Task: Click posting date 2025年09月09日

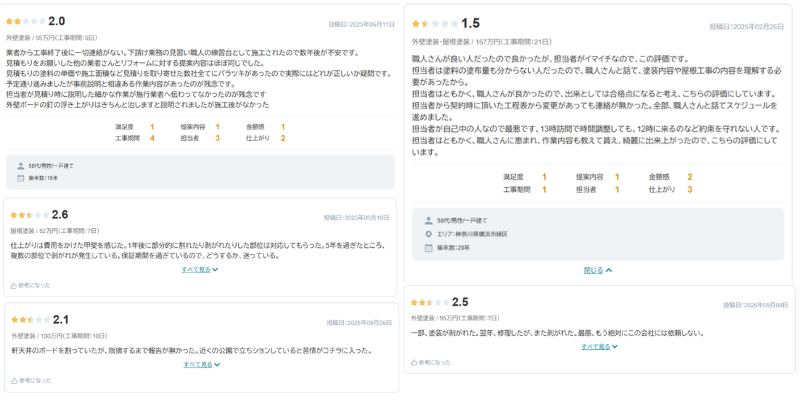Action: tap(756, 305)
